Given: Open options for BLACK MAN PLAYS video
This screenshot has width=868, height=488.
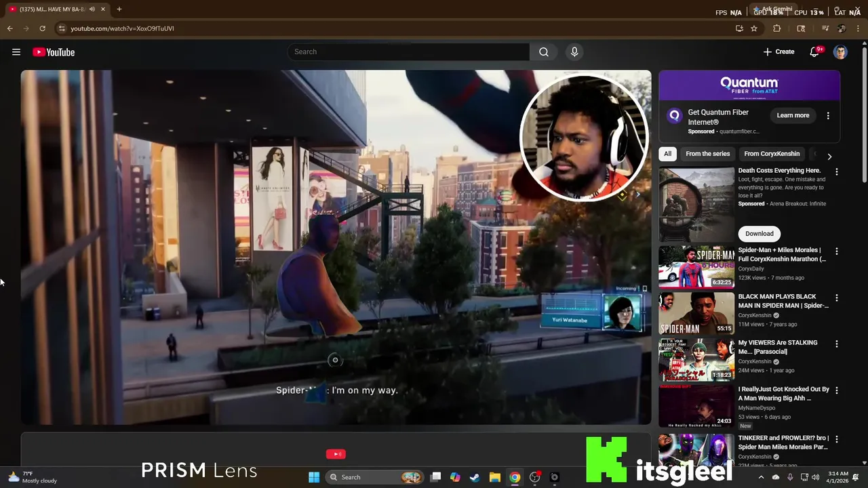Looking at the screenshot, I should pos(836,298).
